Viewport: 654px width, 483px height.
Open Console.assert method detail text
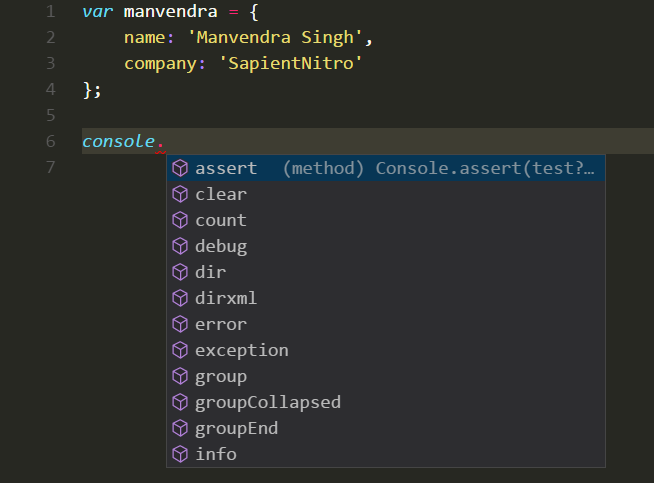click(x=438, y=169)
